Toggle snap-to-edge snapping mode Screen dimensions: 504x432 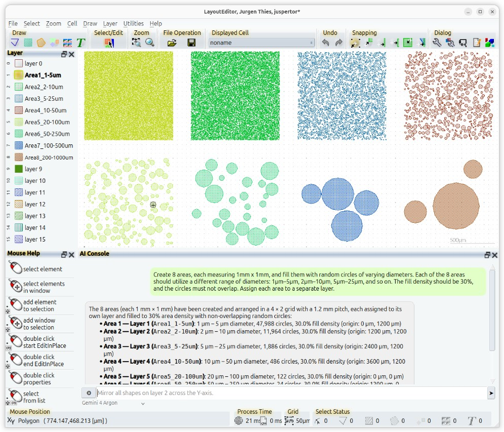coord(382,43)
